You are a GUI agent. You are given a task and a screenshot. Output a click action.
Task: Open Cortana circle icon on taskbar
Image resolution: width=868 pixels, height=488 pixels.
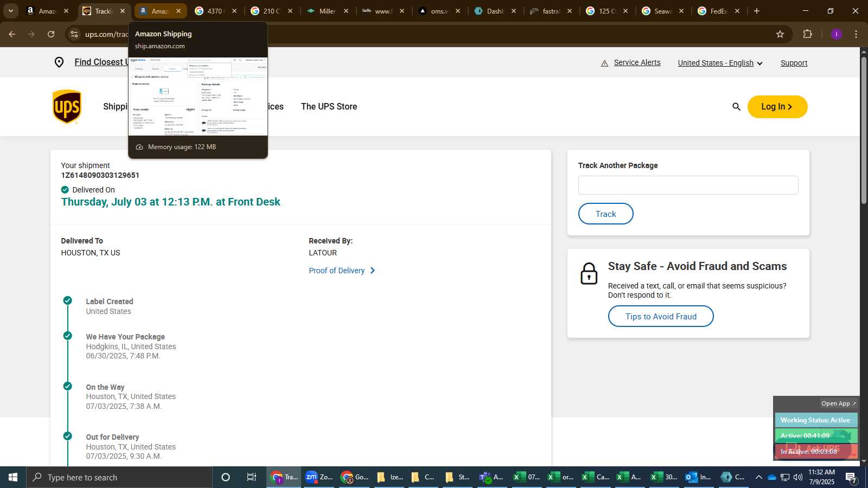point(226,477)
